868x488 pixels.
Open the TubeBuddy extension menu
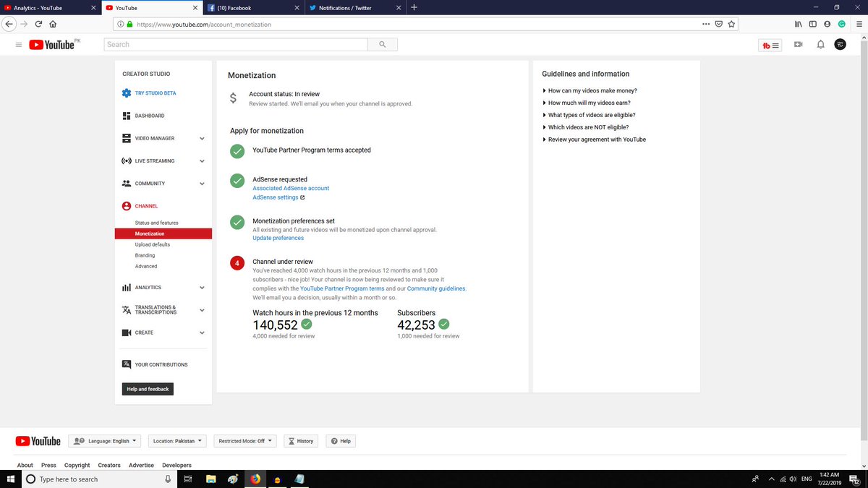tap(770, 45)
